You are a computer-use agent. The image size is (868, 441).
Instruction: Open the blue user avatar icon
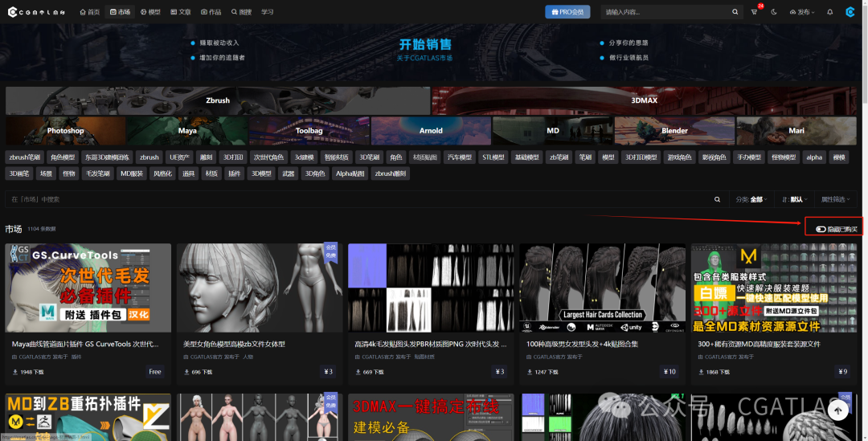pyautogui.click(x=850, y=11)
